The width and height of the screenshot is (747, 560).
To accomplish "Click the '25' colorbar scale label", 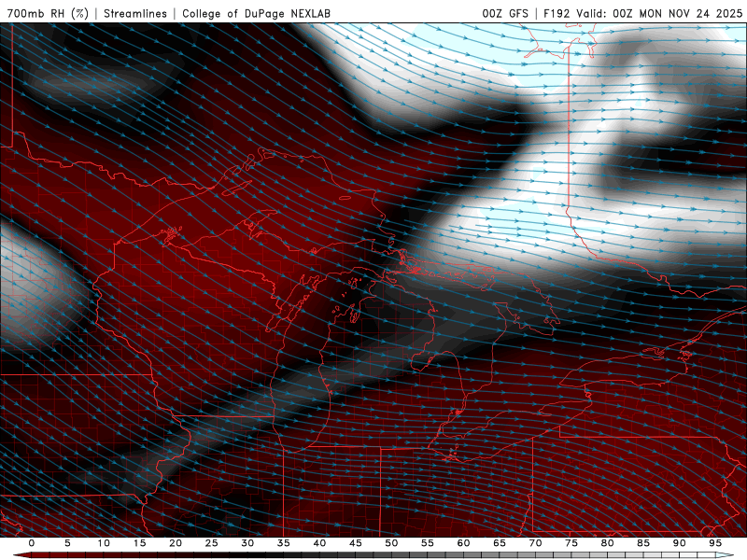I will tap(212, 543).
